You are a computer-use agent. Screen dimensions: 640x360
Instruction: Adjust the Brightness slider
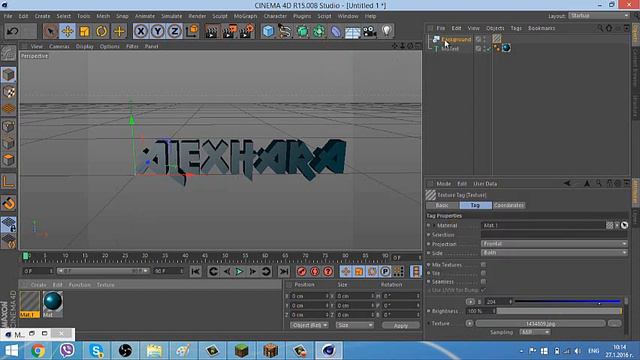click(x=559, y=311)
